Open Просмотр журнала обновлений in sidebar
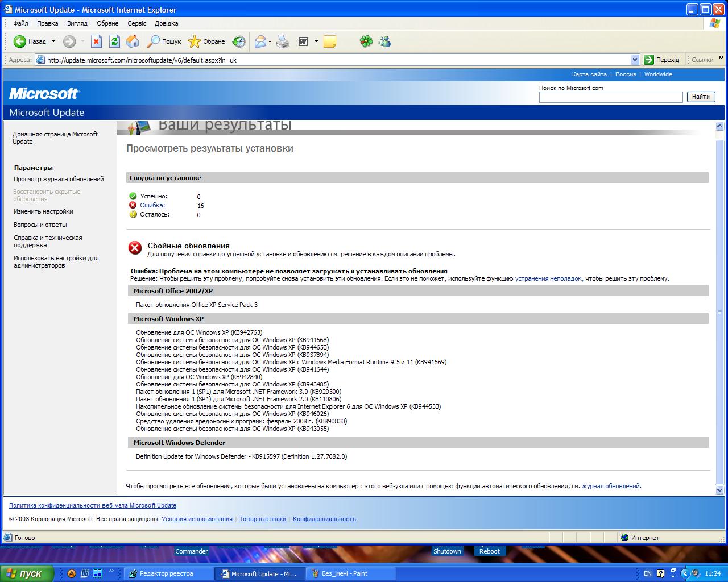 pyautogui.click(x=59, y=179)
